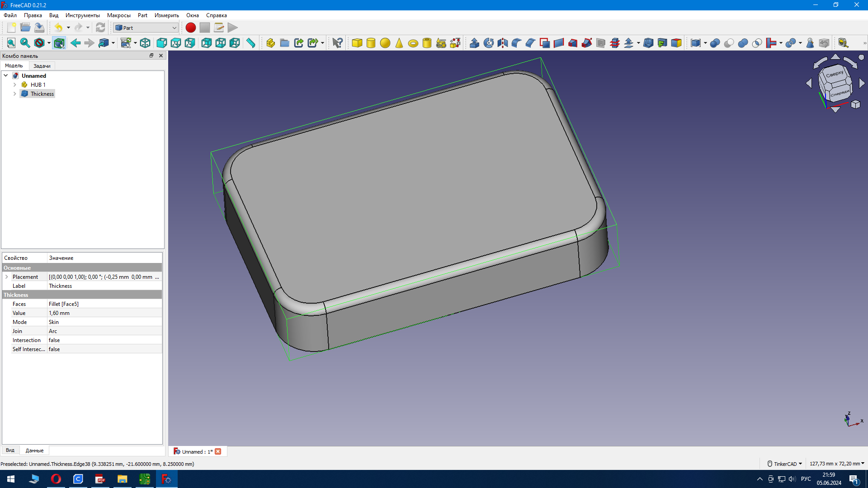The image size is (868, 488).
Task: Expand the Thickness tree item
Action: [15, 94]
